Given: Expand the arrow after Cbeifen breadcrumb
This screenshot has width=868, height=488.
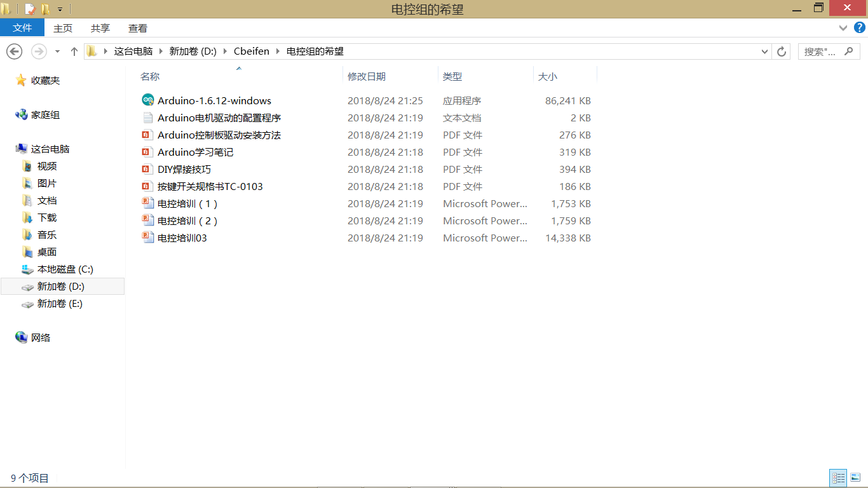Looking at the screenshot, I should [x=278, y=51].
